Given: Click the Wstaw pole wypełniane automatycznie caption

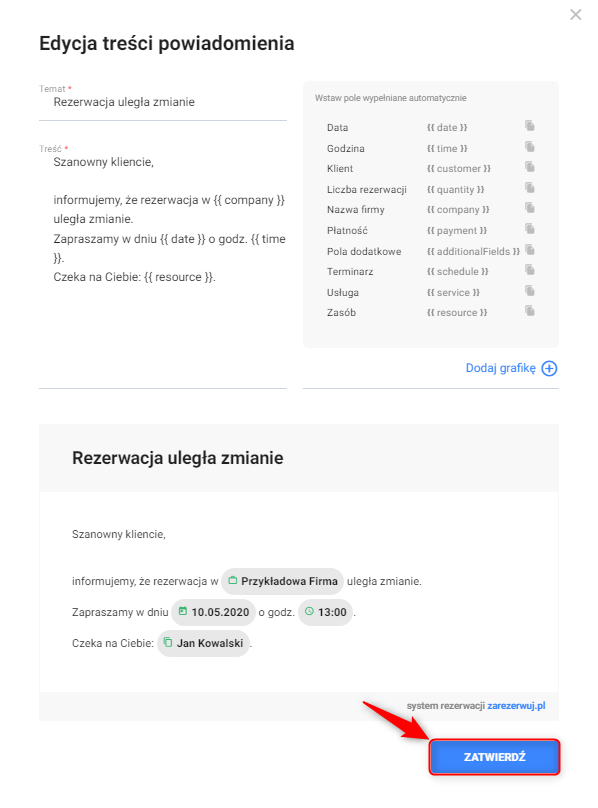Looking at the screenshot, I should pyautogui.click(x=391, y=98).
